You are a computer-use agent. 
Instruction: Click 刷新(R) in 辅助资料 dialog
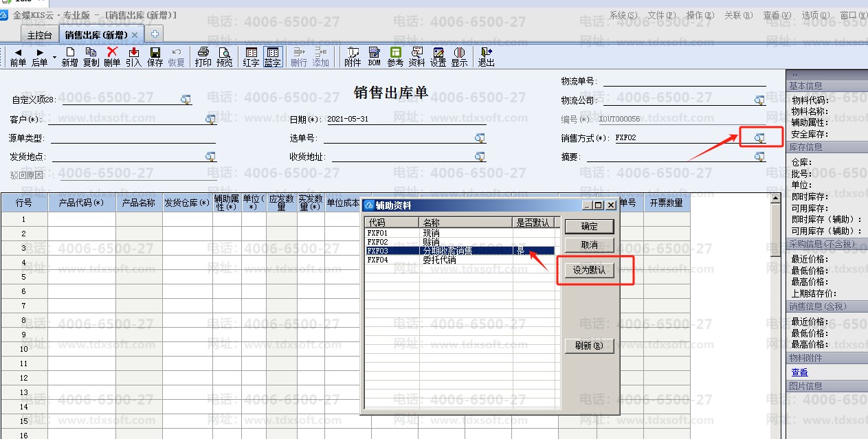point(589,346)
